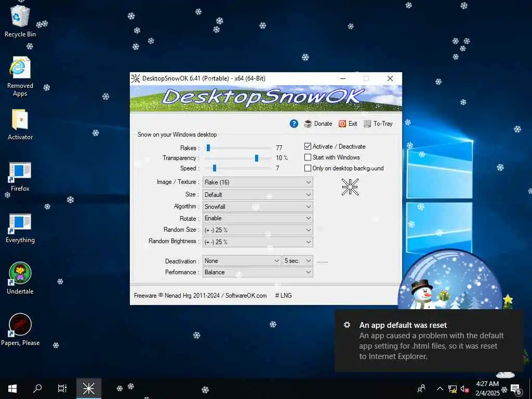Open Task View on the taskbar
The image size is (532, 399).
(62, 389)
